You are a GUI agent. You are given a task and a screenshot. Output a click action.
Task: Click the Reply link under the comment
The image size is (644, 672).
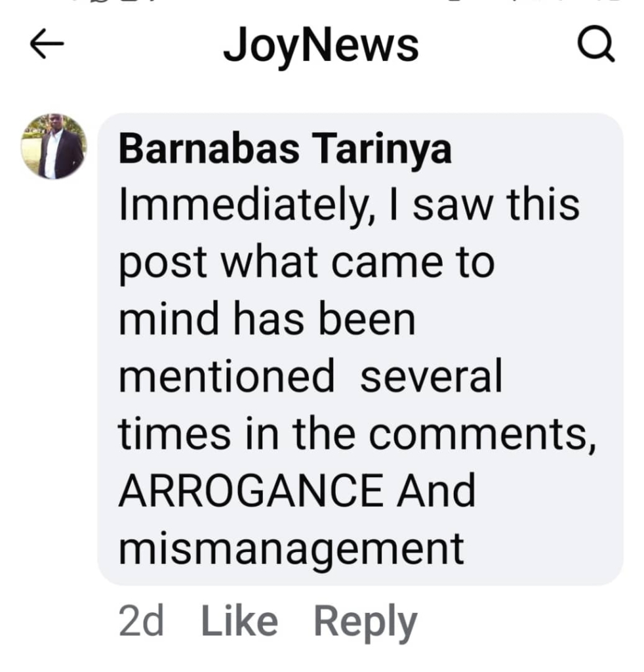tap(366, 623)
